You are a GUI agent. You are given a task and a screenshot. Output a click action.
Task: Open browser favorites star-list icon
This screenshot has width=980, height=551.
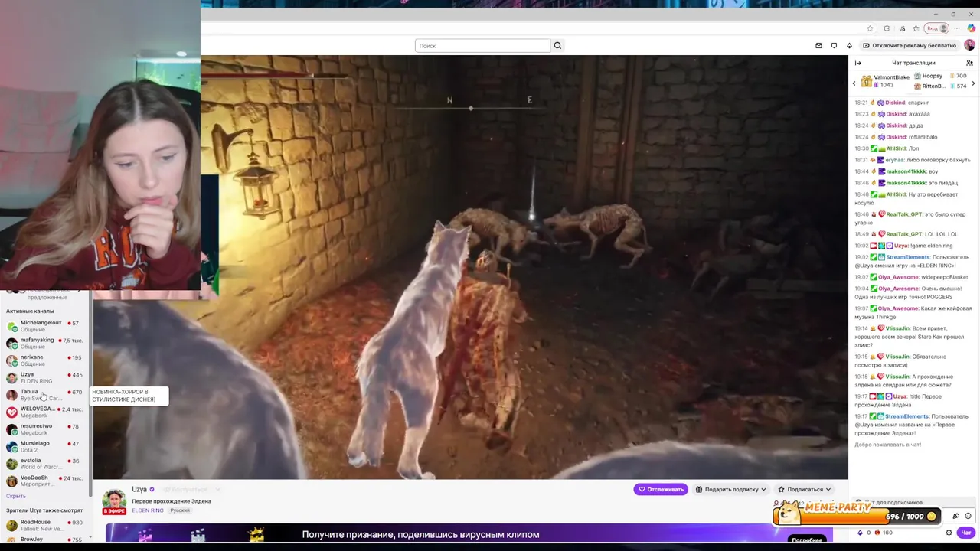point(916,28)
